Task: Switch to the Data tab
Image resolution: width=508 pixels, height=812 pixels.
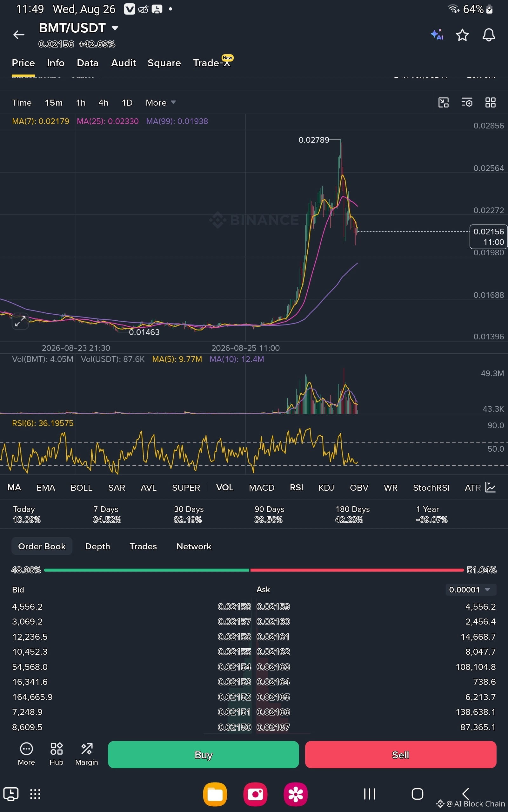Action: click(x=87, y=63)
